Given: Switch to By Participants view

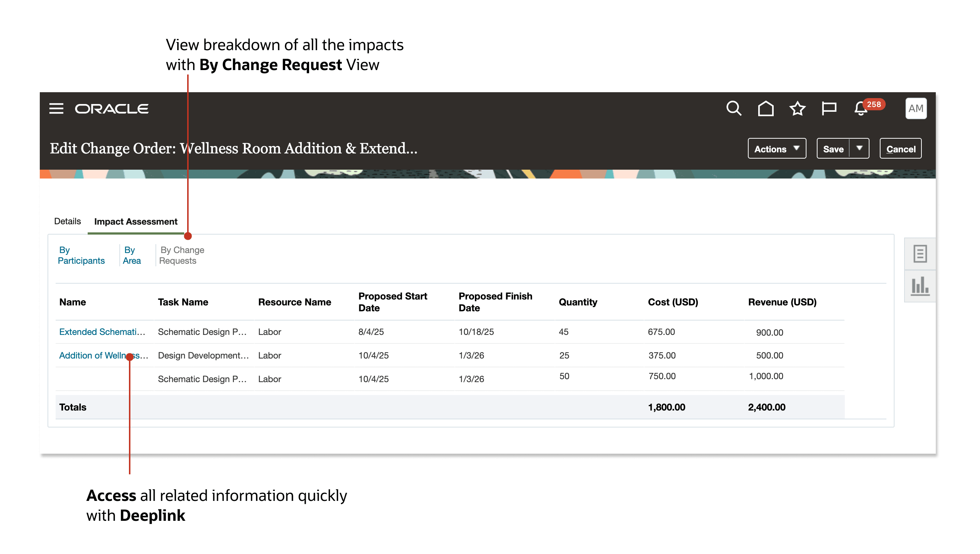Looking at the screenshot, I should click(81, 256).
